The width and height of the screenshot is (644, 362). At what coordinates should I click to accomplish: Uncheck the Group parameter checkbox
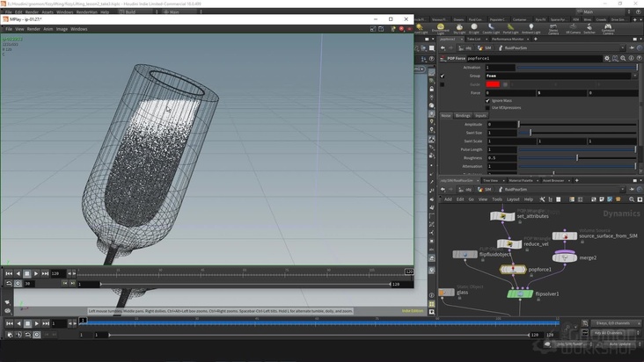tap(443, 76)
